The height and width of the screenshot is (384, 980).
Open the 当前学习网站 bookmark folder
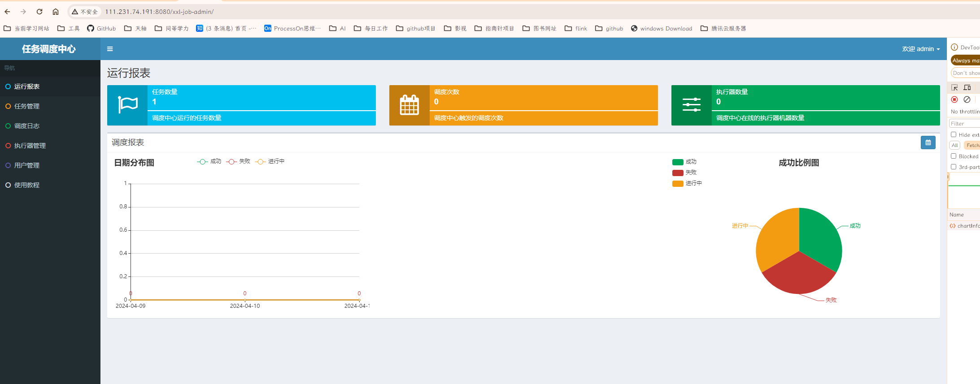tap(26, 28)
